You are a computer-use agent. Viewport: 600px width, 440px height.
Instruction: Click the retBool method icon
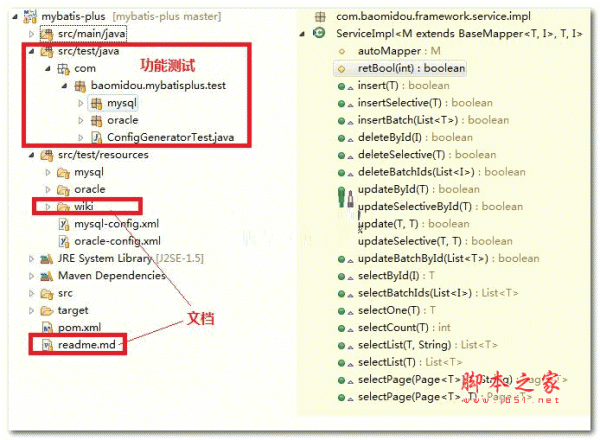(x=341, y=69)
